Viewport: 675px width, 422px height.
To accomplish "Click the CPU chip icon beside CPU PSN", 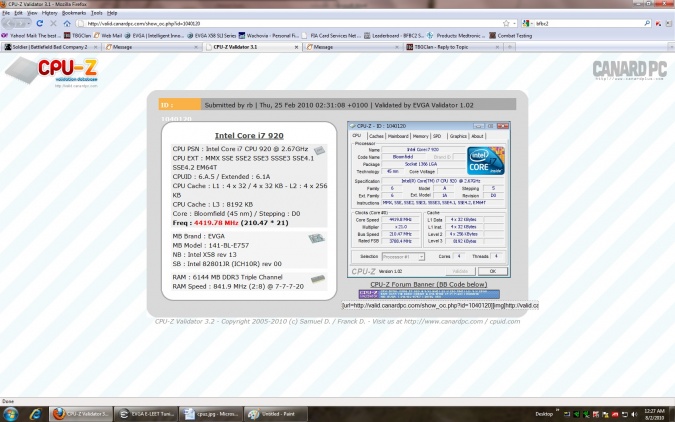I will [319, 150].
